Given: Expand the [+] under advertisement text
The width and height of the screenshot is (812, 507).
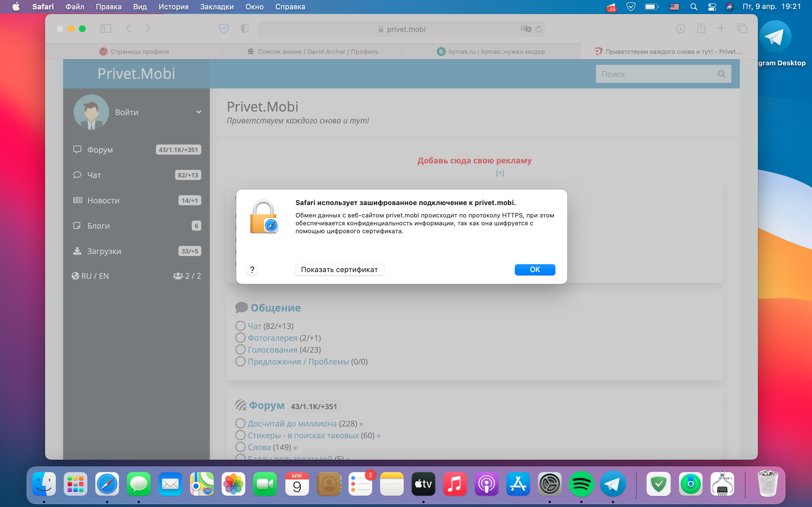Looking at the screenshot, I should [x=500, y=173].
